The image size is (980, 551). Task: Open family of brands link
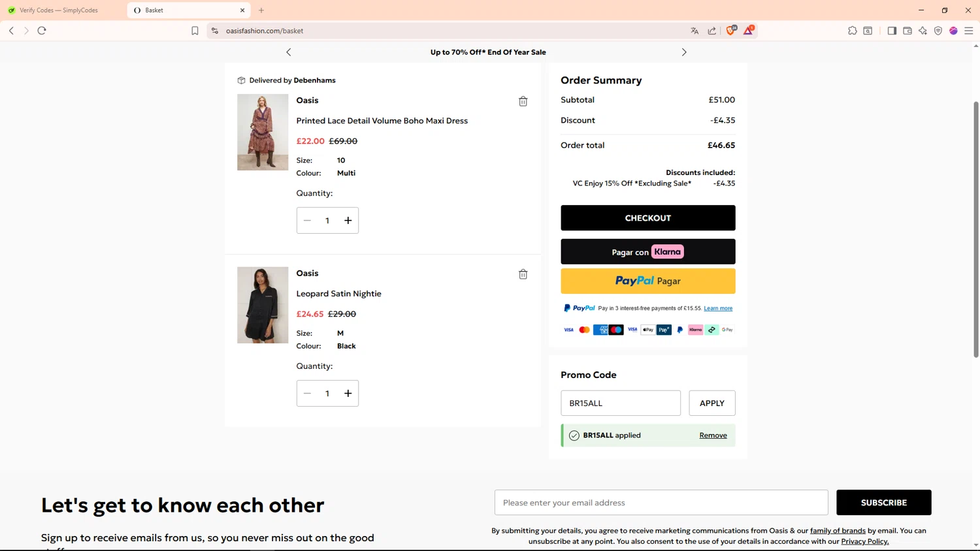tap(838, 531)
